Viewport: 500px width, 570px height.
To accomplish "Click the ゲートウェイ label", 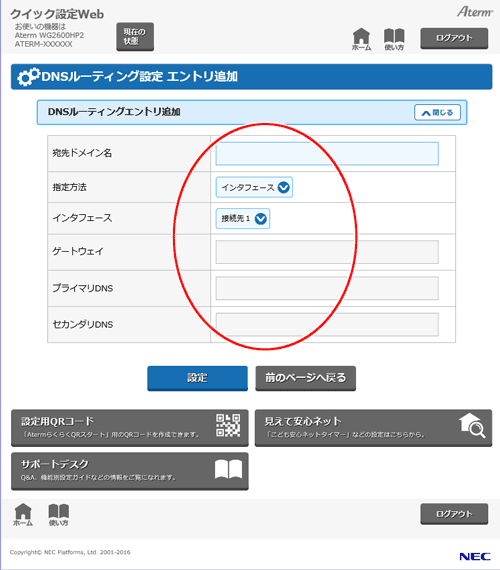I will pyautogui.click(x=78, y=252).
